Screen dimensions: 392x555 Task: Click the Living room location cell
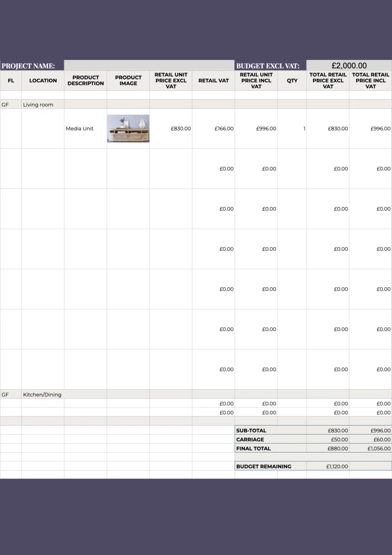[43, 104]
